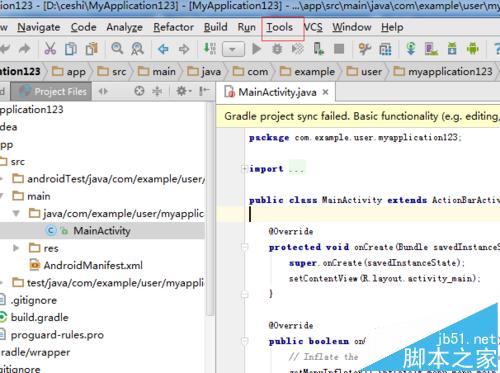Select the .gitignore file below test folder
500x373 pixels.
pyautogui.click(x=33, y=300)
